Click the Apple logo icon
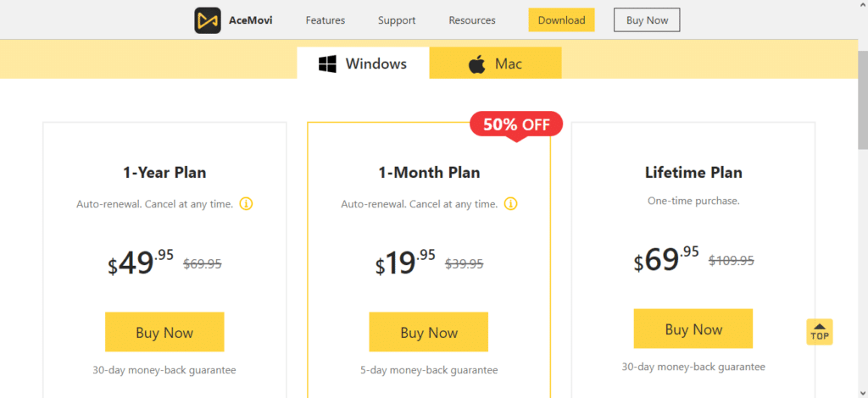Image resolution: width=868 pixels, height=398 pixels. pos(476,64)
